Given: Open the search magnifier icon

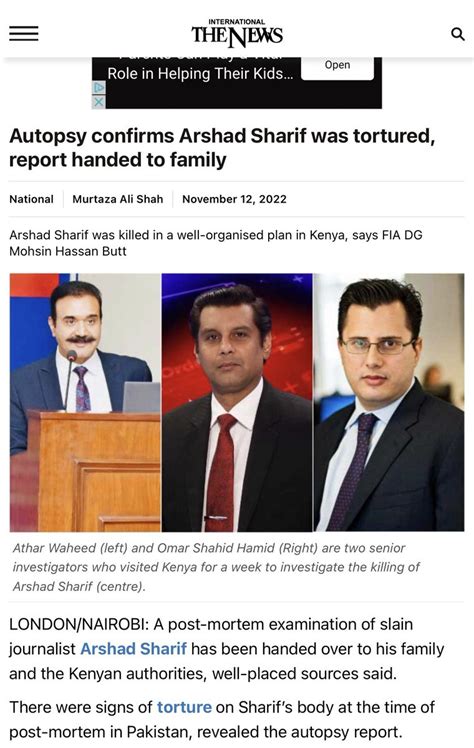Looking at the screenshot, I should [x=457, y=34].
